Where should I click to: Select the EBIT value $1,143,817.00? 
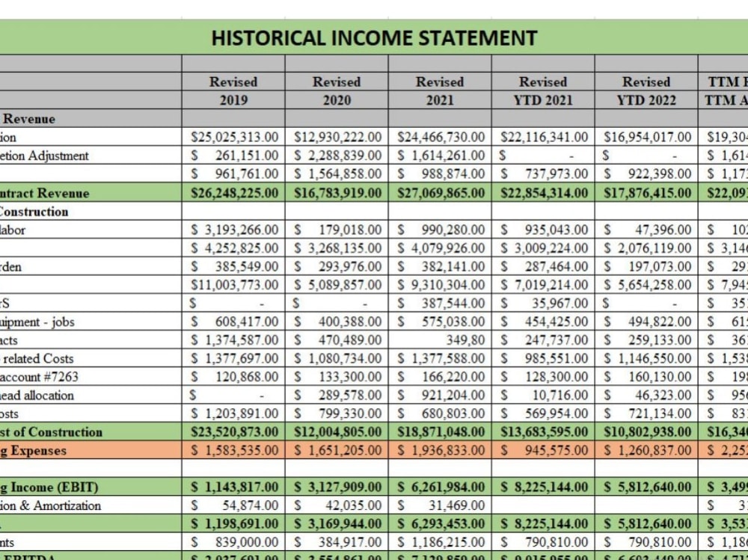(x=233, y=487)
